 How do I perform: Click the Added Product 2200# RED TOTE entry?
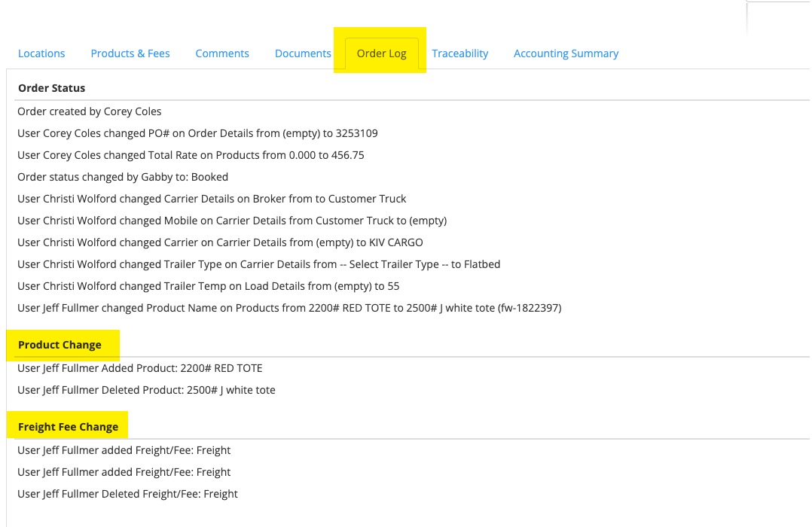(x=140, y=368)
